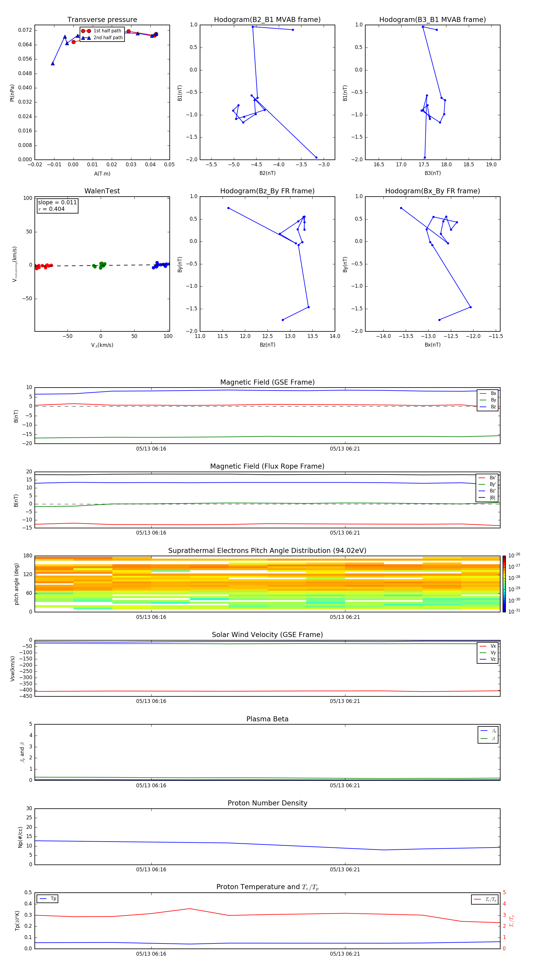This screenshot has height=980, width=535.
Task: Select Bx' legend entry in Flux Rope plot
Action: tap(487, 478)
